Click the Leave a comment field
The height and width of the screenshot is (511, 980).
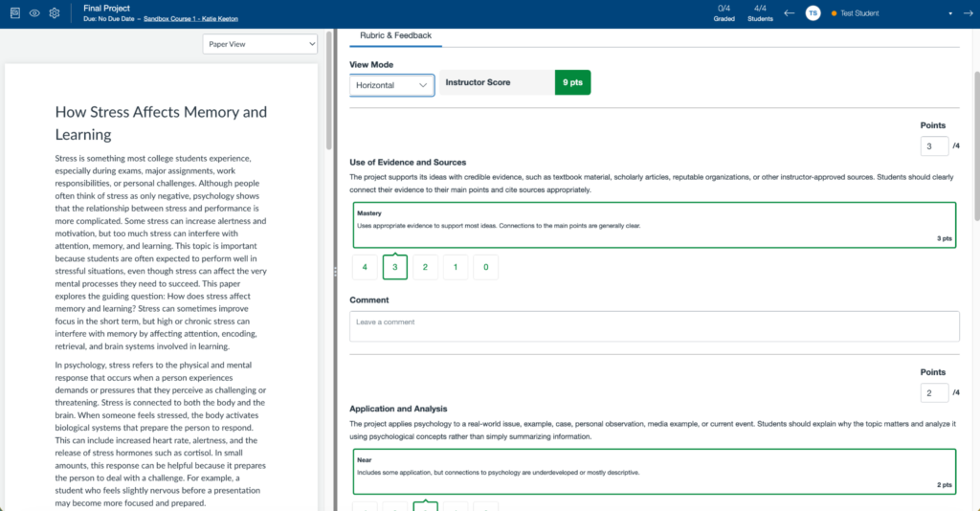(x=655, y=326)
